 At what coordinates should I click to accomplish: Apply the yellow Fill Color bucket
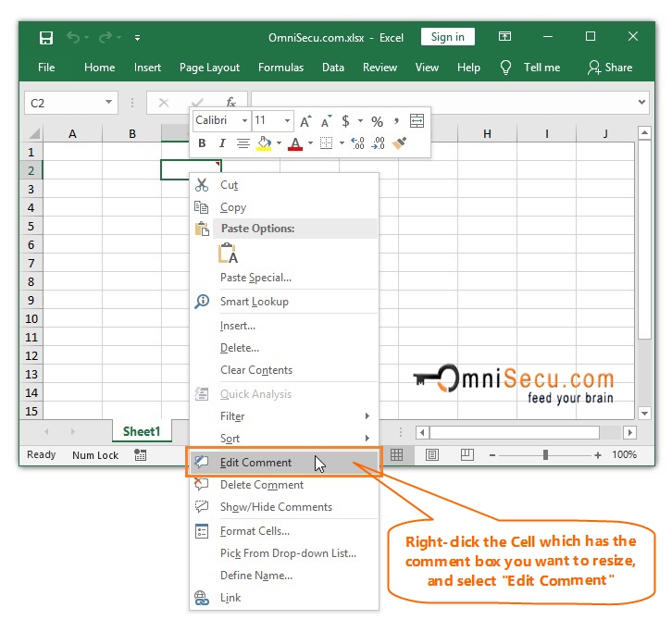(264, 143)
